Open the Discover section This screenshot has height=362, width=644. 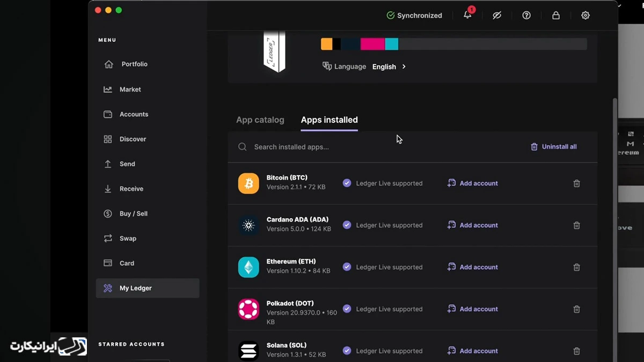coord(148,139)
